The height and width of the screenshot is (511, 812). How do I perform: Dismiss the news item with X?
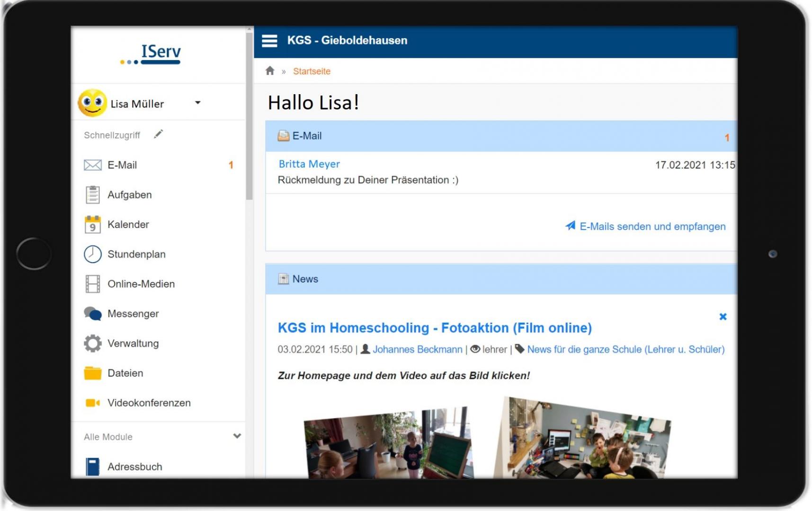[723, 317]
